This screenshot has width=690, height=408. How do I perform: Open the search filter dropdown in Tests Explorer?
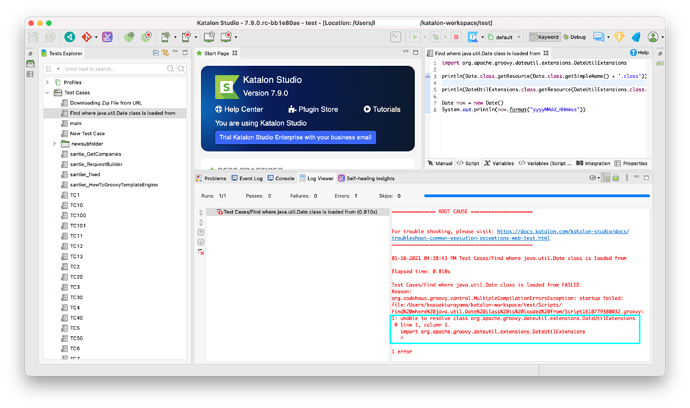[x=58, y=69]
